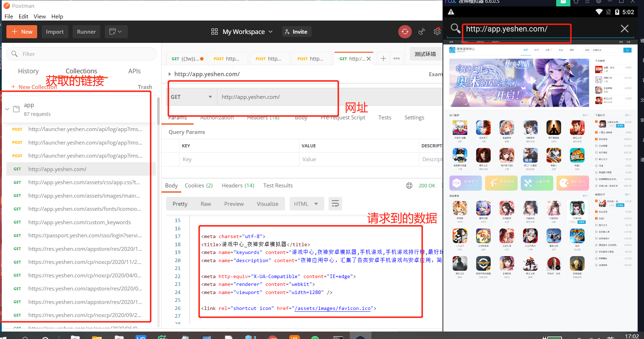Open the 必备软件 category card
Screen dimensions: 644x339
(537, 183)
